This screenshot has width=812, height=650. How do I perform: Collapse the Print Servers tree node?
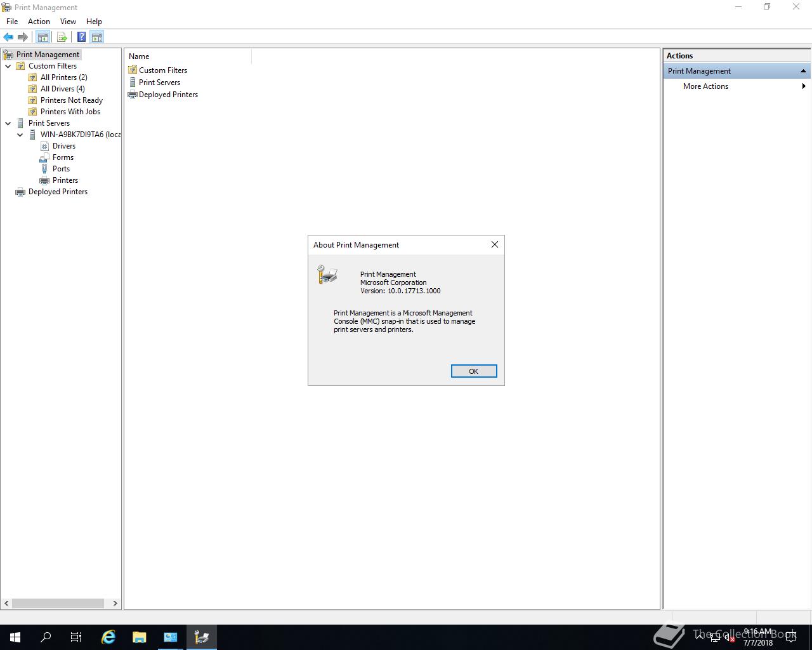(8, 123)
